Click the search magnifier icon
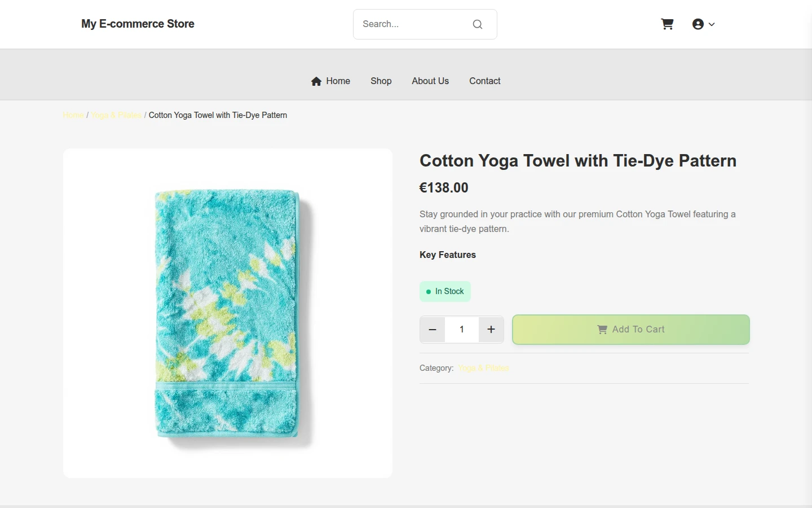This screenshot has width=812, height=508. point(478,24)
